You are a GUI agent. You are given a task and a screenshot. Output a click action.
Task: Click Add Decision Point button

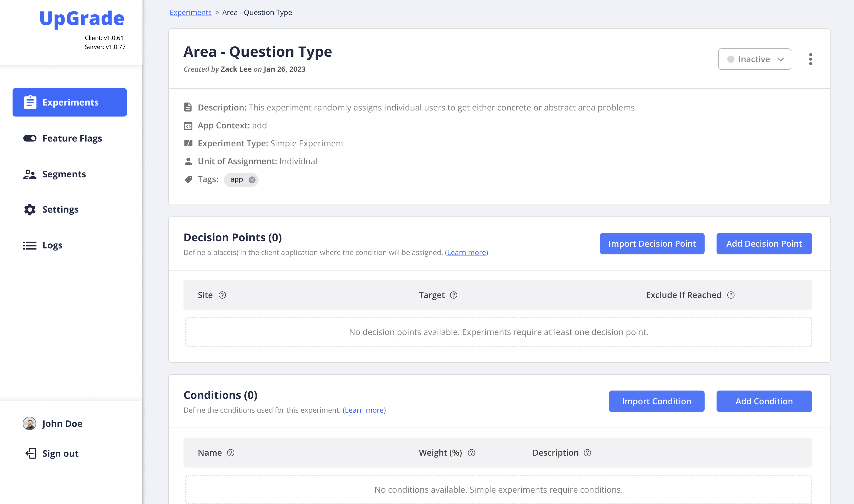point(763,244)
